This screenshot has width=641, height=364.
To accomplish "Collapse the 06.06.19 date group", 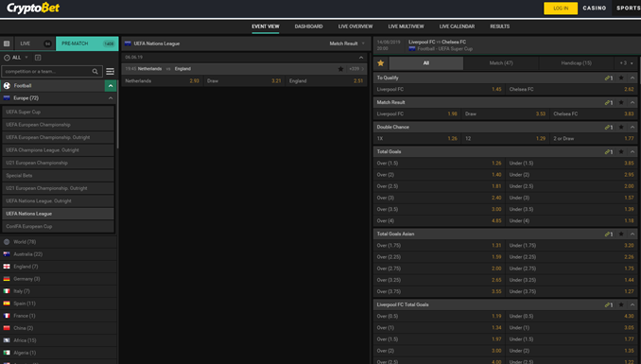I will click(x=361, y=58).
